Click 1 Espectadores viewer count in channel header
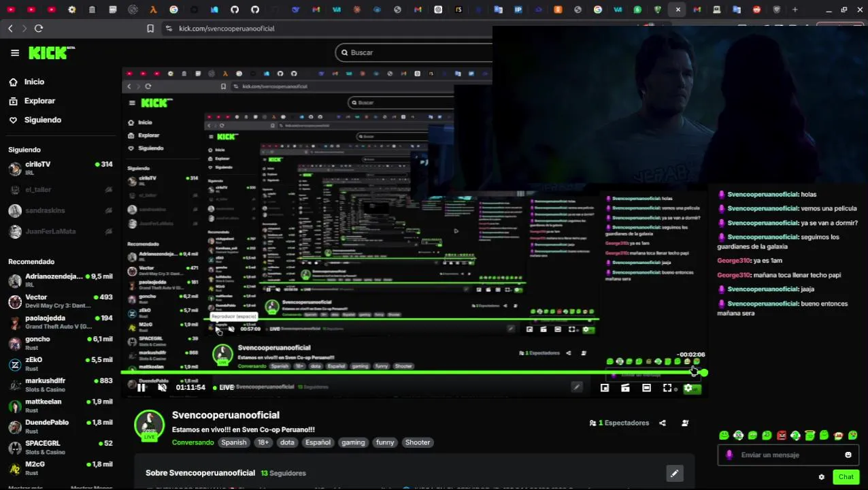The image size is (868, 490). pyautogui.click(x=620, y=423)
